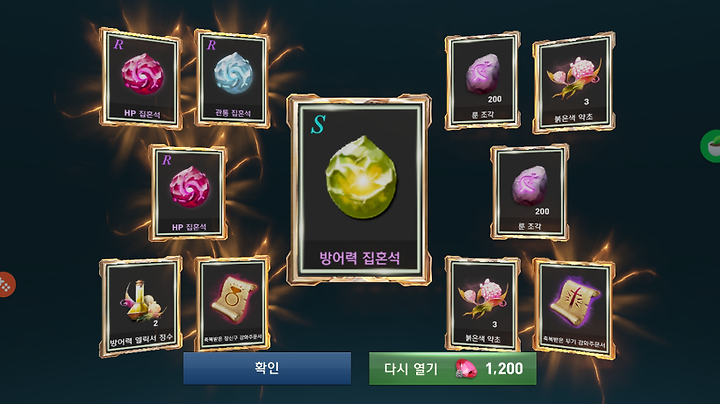720x404 pixels.
Task: Click the red diamond gem icon
Action: (x=466, y=369)
